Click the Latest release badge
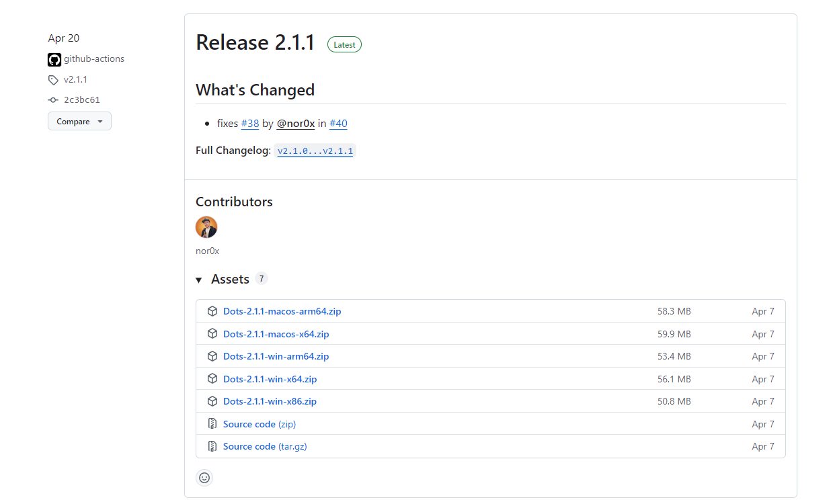 coord(344,45)
